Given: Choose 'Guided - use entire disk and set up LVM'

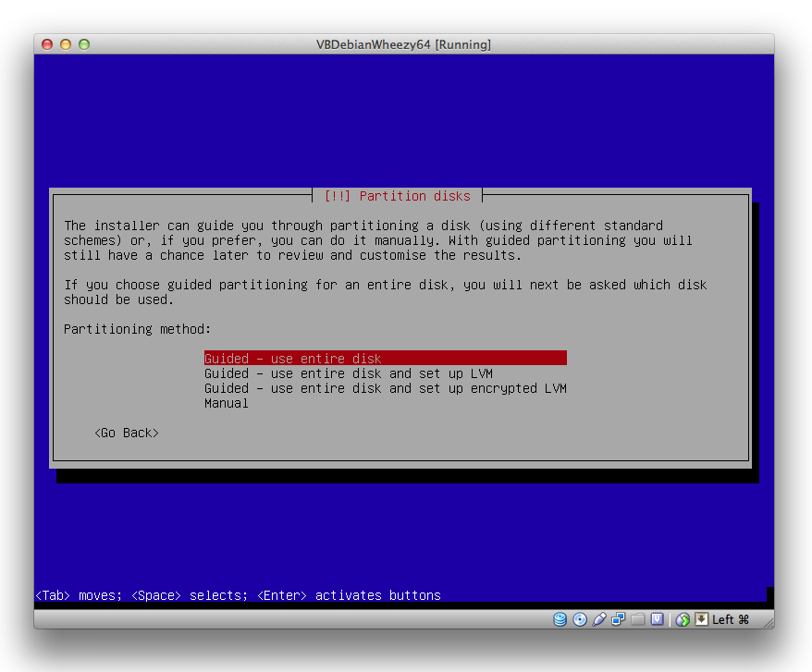Looking at the screenshot, I should tap(348, 373).
